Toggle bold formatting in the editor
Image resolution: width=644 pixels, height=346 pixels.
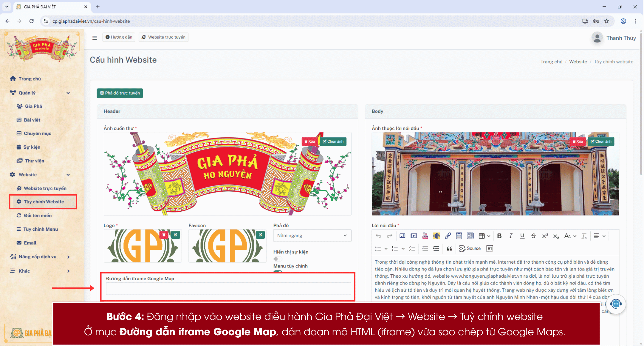click(x=500, y=236)
